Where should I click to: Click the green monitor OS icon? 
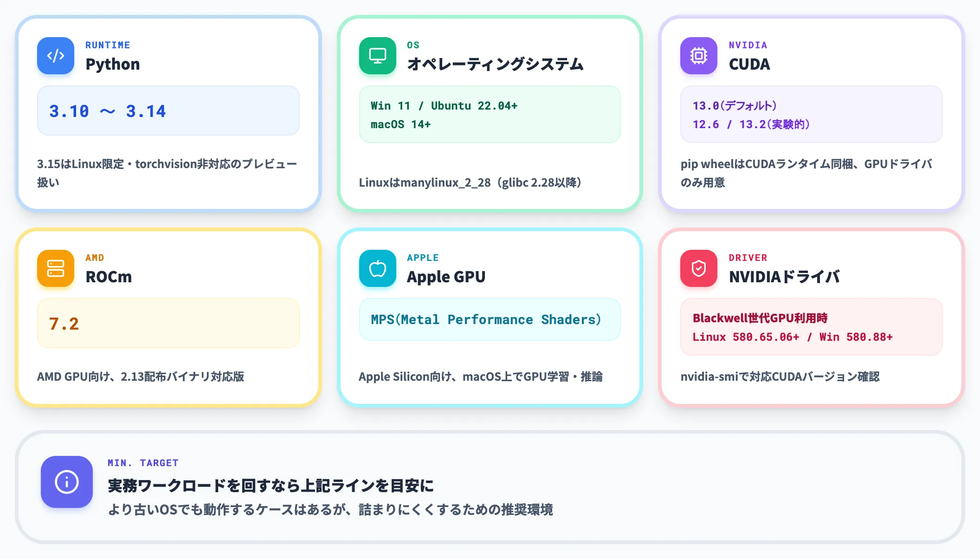[378, 56]
